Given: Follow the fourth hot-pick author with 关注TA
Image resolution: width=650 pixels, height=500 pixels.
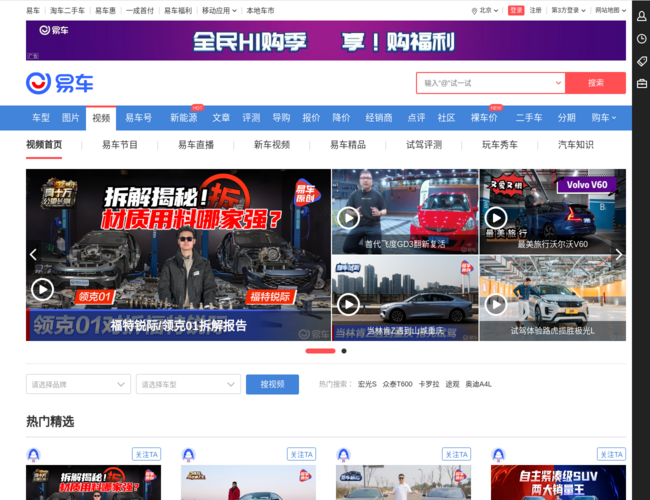Looking at the screenshot, I should pyautogui.click(x=611, y=454).
